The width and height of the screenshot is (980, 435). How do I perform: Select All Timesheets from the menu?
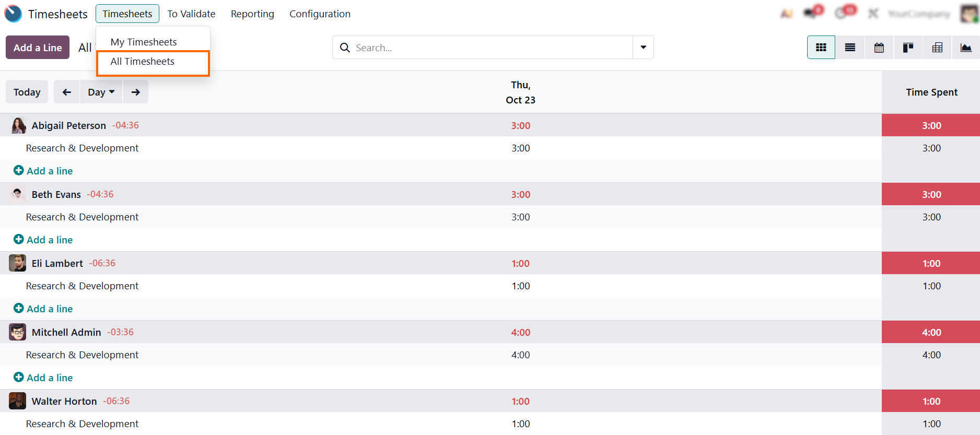(x=143, y=62)
